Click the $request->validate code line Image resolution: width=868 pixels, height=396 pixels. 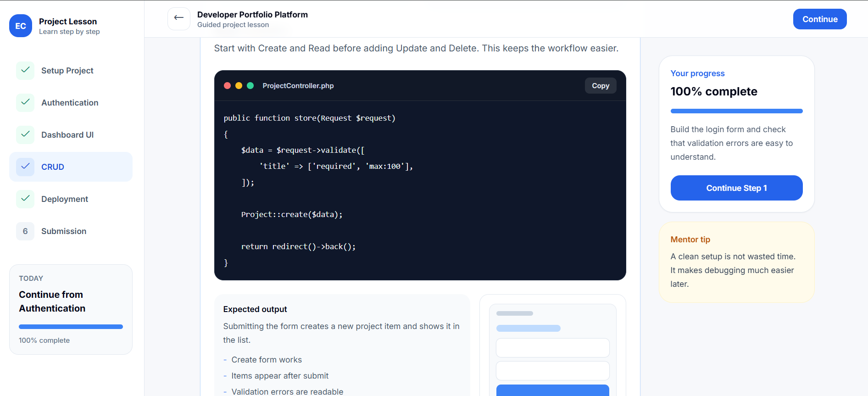pyautogui.click(x=303, y=150)
